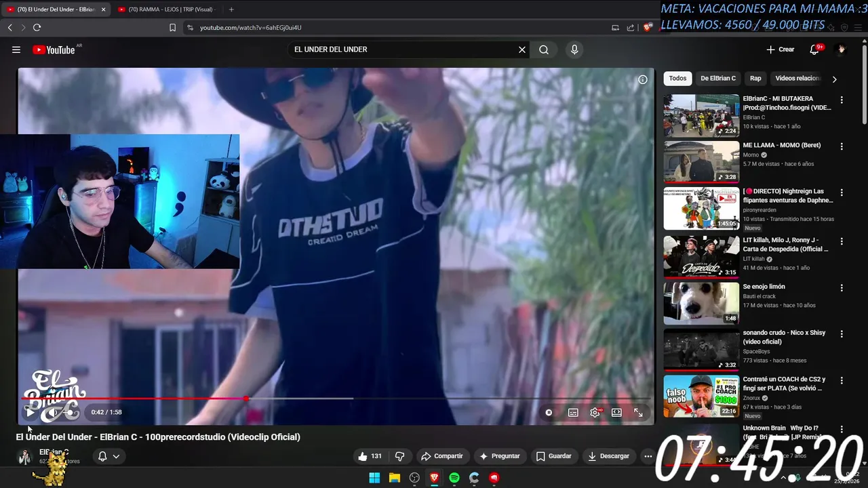Open Windows Start menu
Image resolution: width=868 pixels, height=488 pixels.
click(x=374, y=478)
